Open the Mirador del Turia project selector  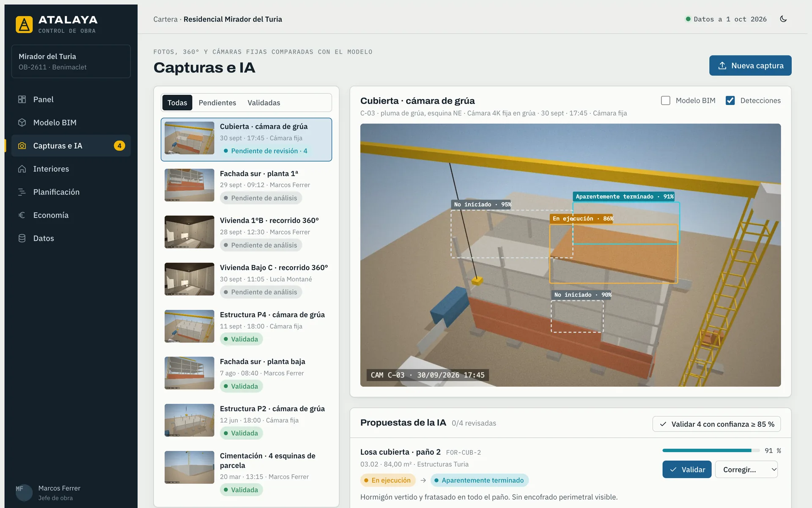(x=71, y=61)
